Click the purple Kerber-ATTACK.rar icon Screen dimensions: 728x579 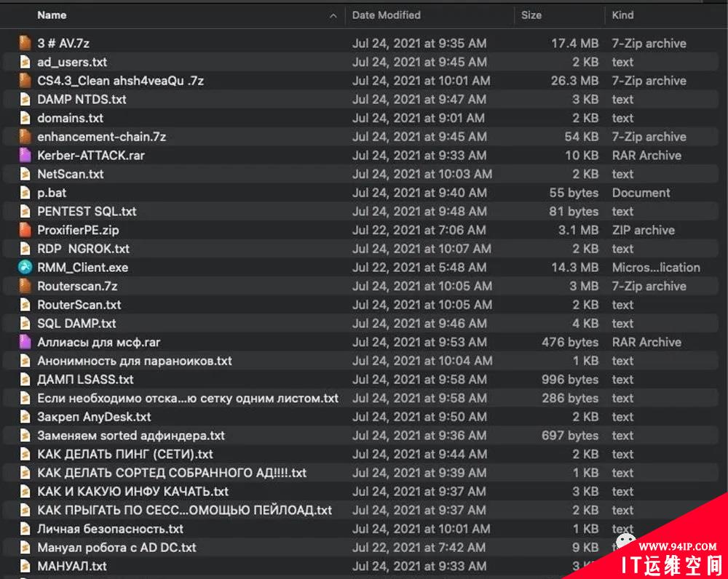click(x=25, y=156)
